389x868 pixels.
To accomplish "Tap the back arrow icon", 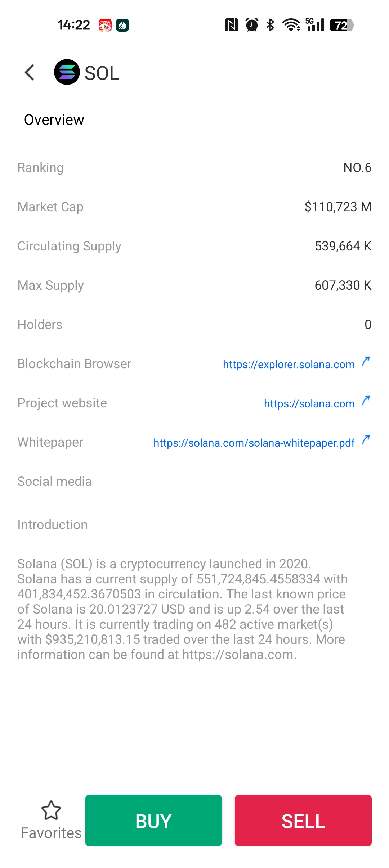I will (30, 72).
